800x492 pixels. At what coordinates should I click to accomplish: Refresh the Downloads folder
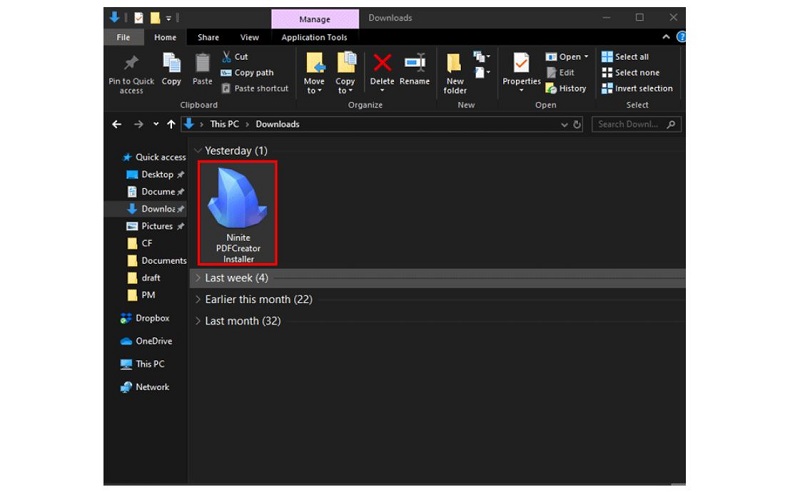click(x=577, y=125)
